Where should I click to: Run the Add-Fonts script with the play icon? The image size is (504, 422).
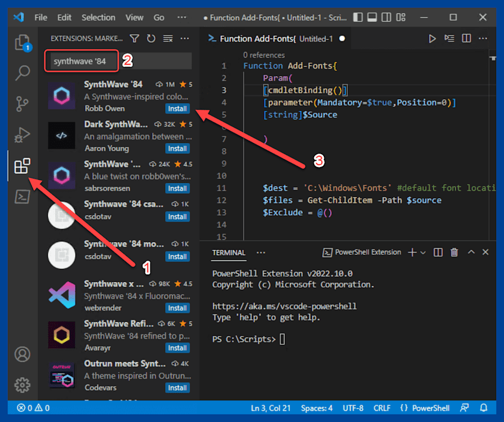[432, 38]
